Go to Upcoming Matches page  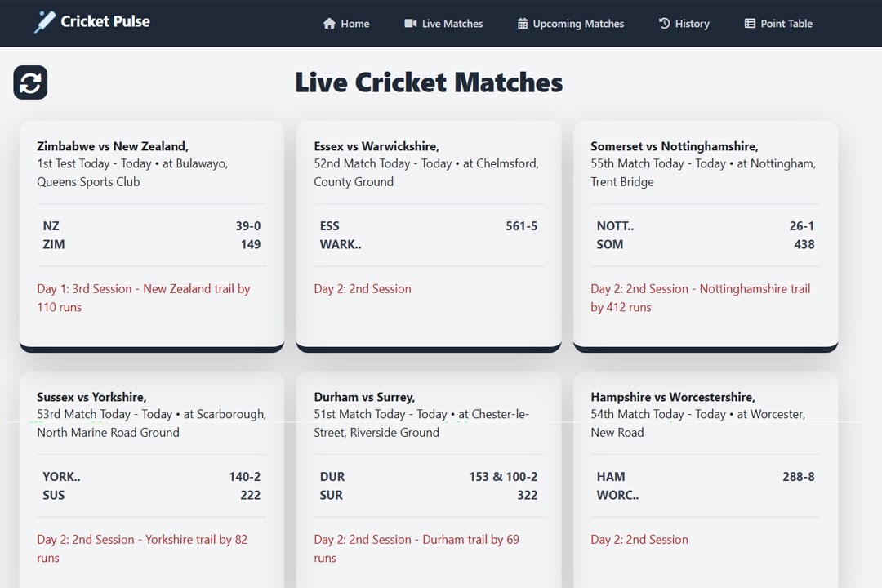570,24
